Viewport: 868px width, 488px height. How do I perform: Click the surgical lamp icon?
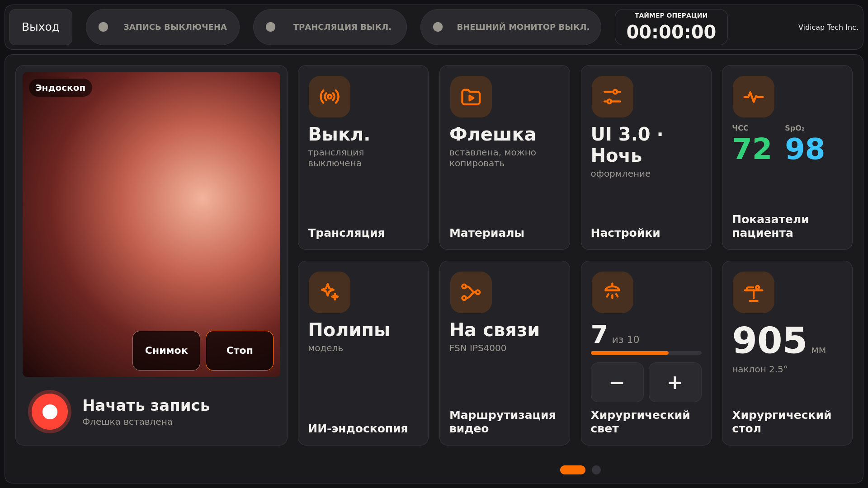click(x=612, y=292)
